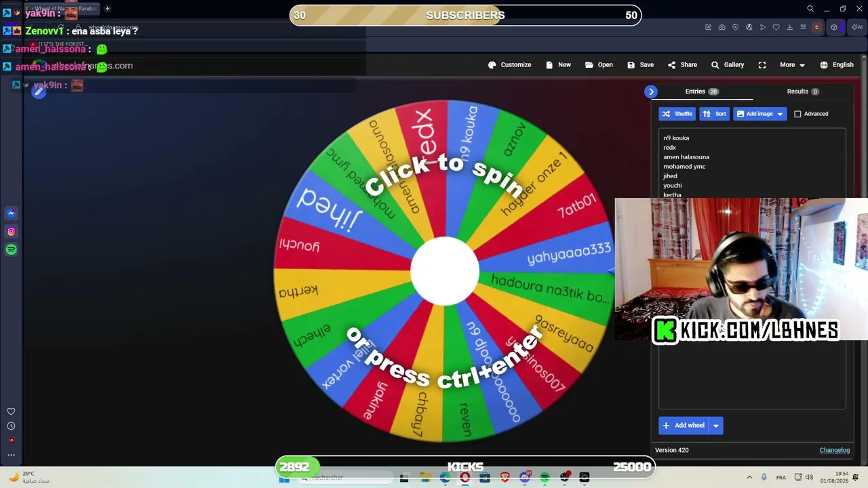Screen dimensions: 868x488
Task: Open the Spotify sidebar icon
Action: pos(11,250)
